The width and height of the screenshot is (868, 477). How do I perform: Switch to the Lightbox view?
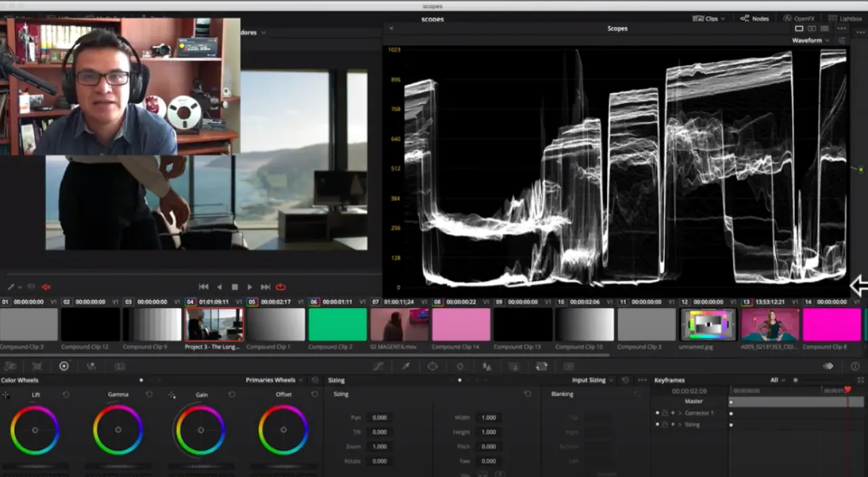[845, 18]
